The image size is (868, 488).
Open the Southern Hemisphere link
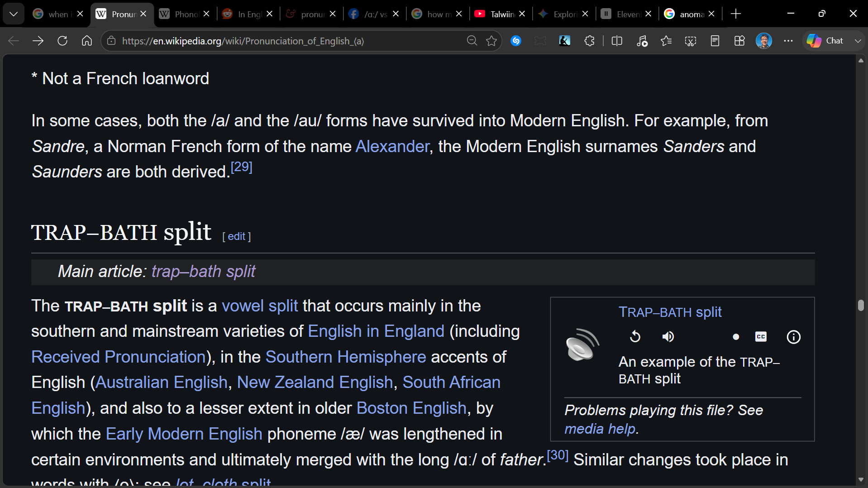click(346, 357)
